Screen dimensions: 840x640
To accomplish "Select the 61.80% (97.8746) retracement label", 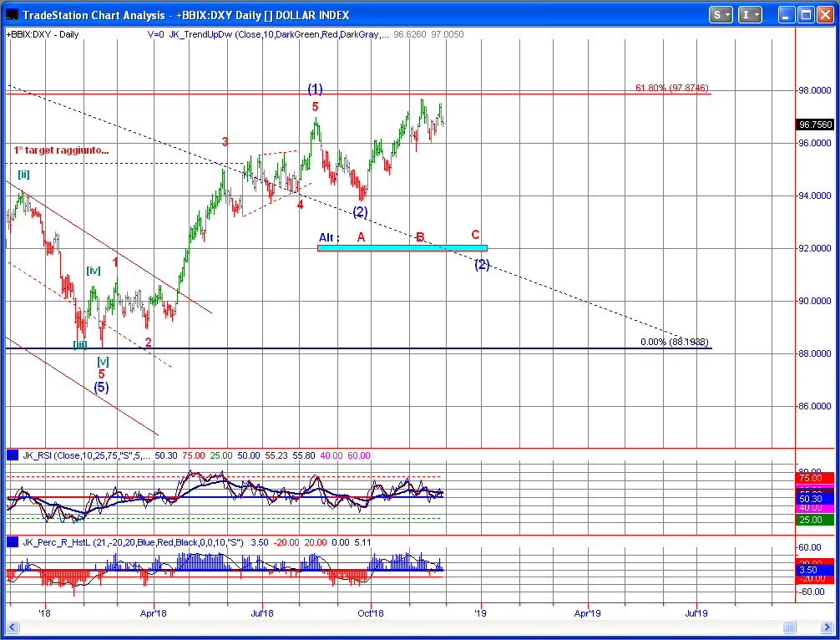I will point(671,88).
